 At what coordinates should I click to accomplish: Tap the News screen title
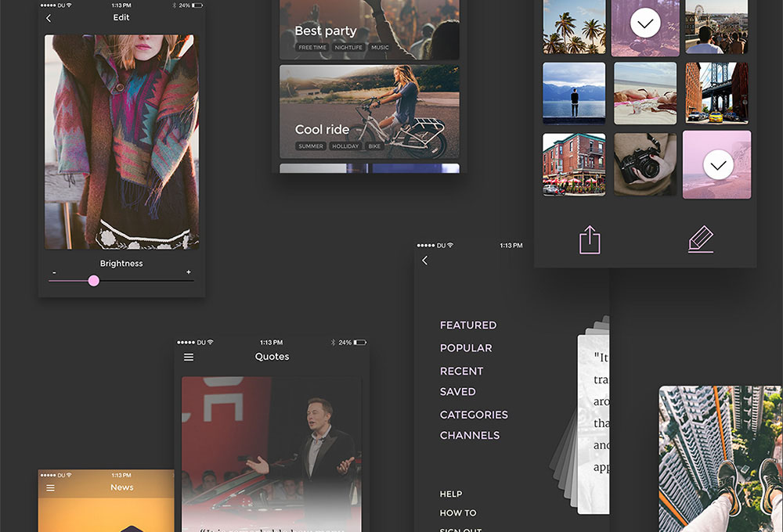pos(122,487)
